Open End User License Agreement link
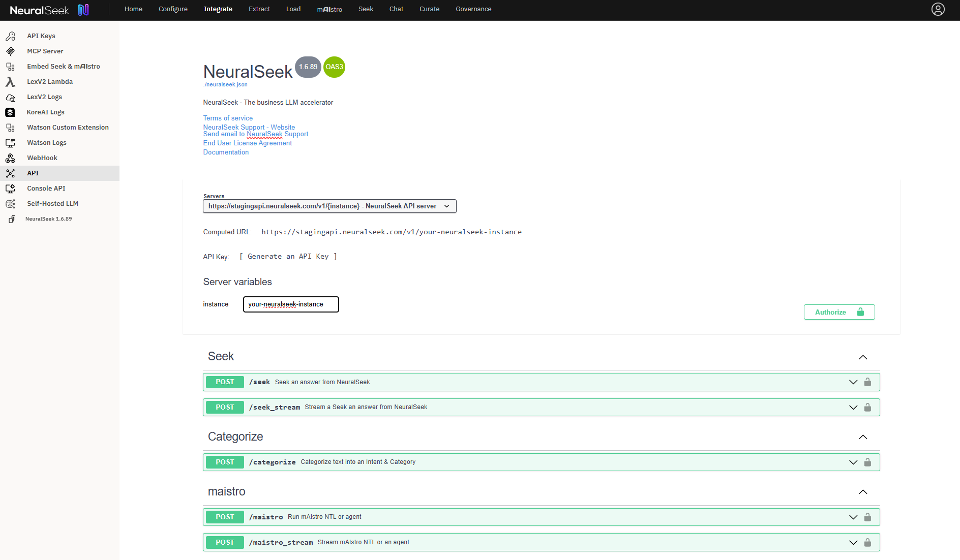 248,143
